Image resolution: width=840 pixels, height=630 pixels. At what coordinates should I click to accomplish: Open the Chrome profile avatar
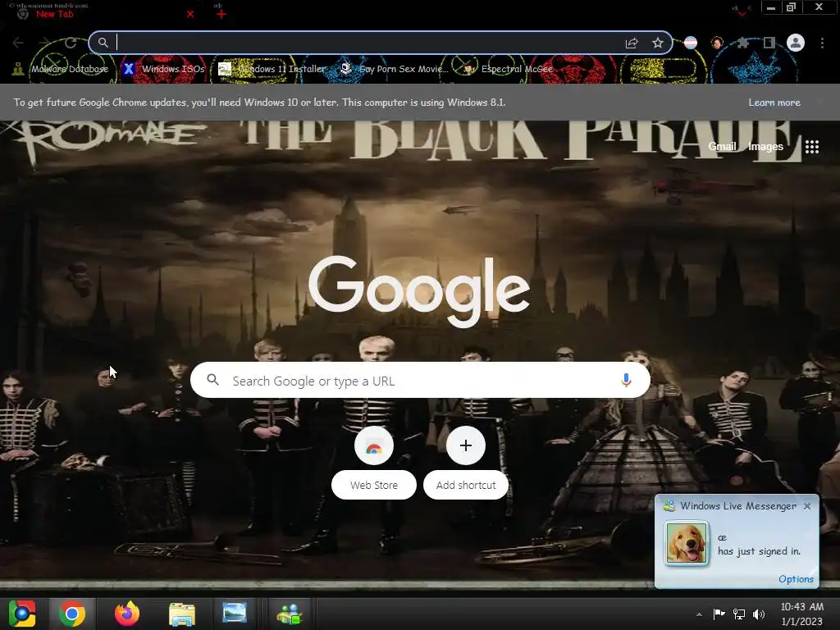pos(796,43)
